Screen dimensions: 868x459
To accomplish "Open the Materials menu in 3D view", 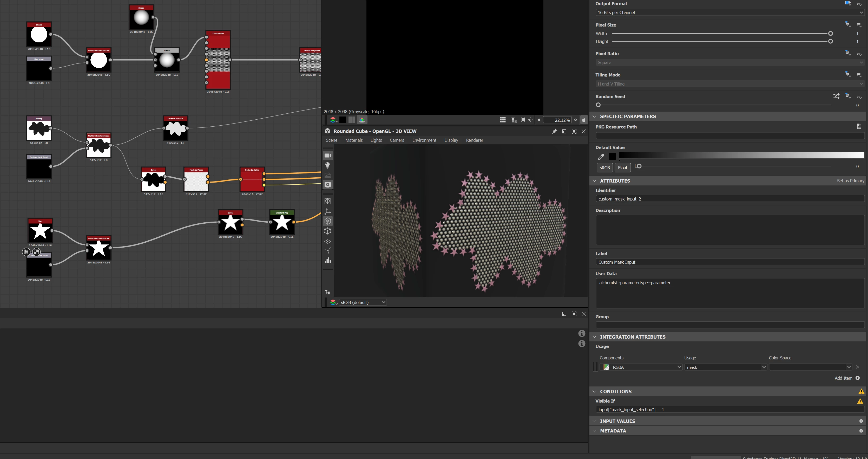I will tap(354, 140).
